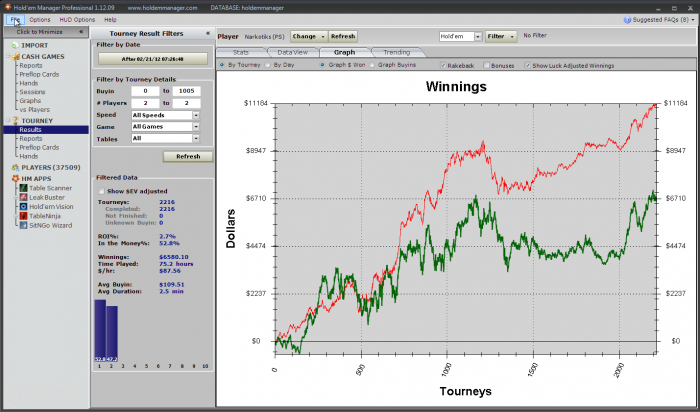Collapse the Cash Games tree node
700x412 pixels.
(8, 56)
